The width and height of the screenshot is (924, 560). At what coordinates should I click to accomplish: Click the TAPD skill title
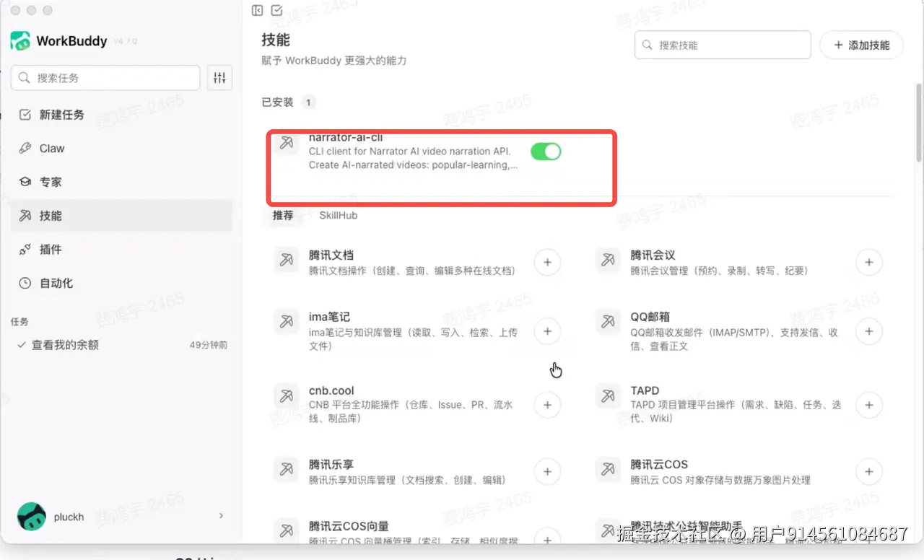click(645, 390)
